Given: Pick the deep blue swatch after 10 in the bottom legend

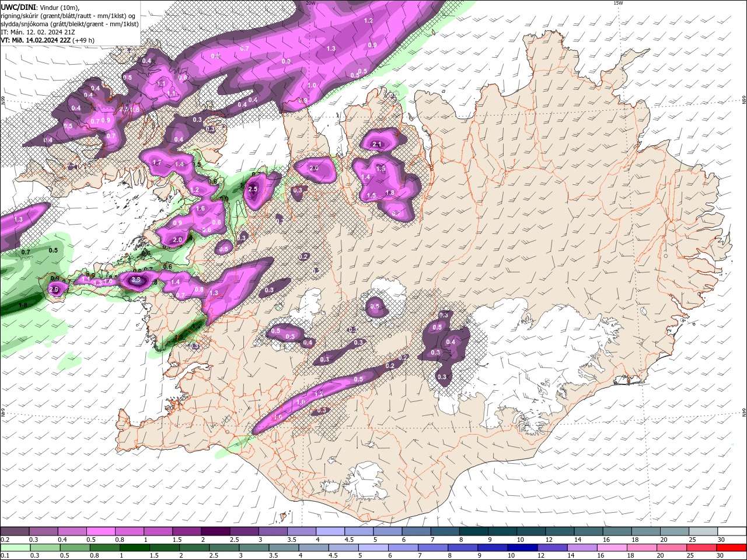Looking at the screenshot, I should tap(522, 548).
